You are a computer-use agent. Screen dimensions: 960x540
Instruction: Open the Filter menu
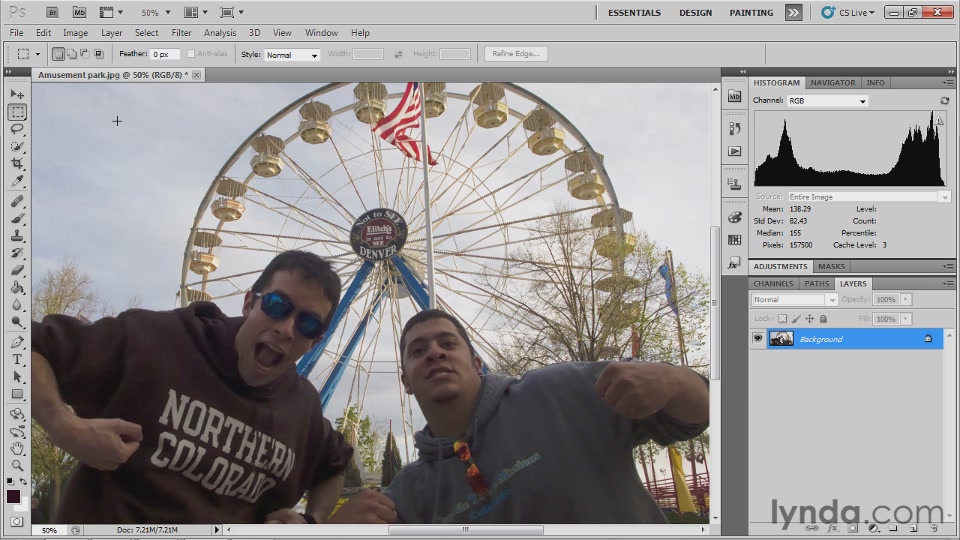pyautogui.click(x=181, y=32)
